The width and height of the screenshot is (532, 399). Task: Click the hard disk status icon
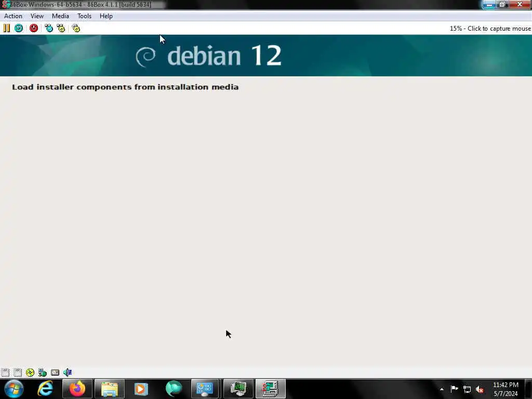pyautogui.click(x=55, y=373)
